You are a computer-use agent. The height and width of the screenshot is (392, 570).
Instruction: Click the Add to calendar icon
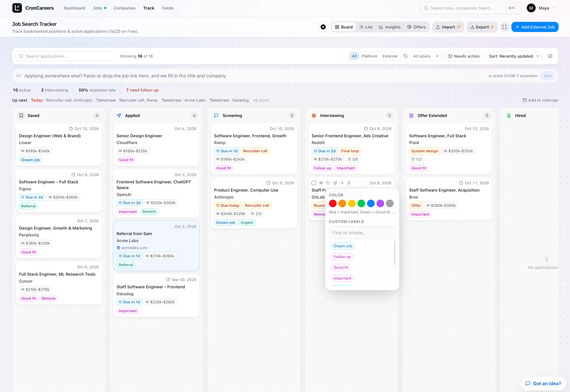tap(525, 100)
